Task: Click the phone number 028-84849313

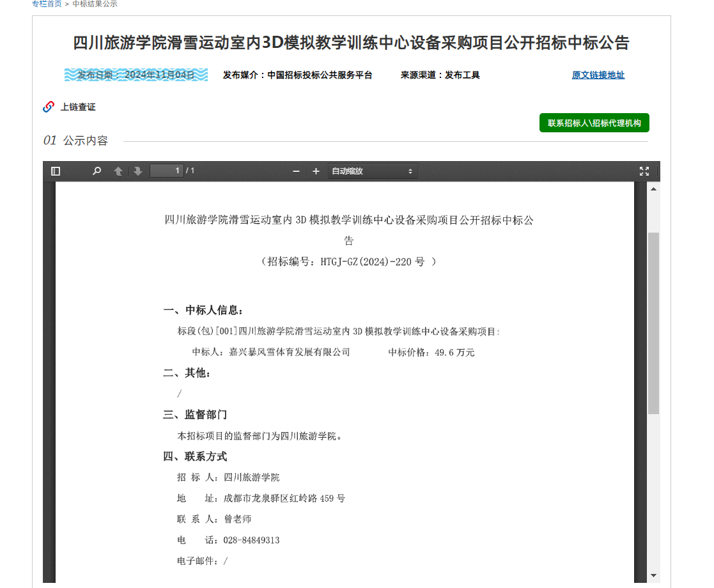Action: coord(251,540)
